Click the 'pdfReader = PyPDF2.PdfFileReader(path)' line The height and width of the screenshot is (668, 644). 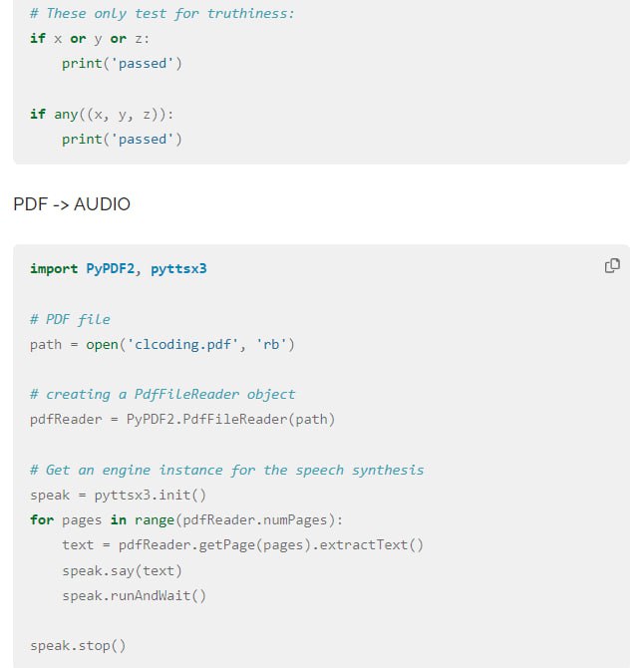[x=182, y=419]
